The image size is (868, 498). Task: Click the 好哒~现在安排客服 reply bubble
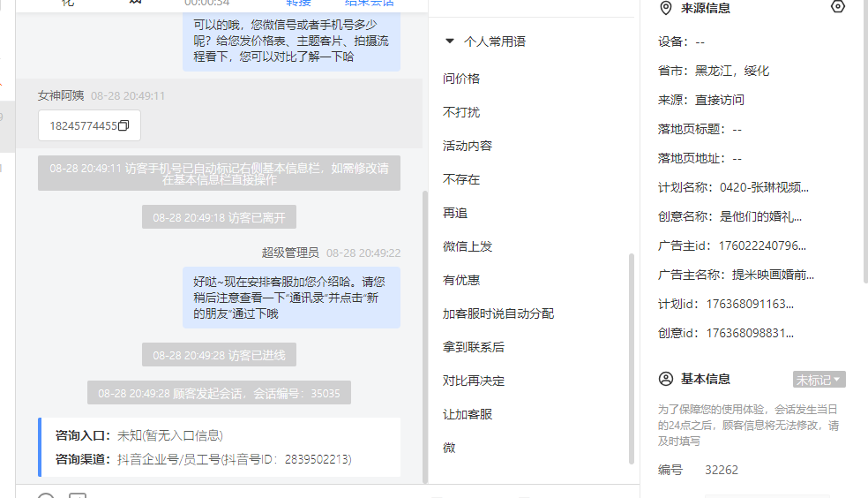[x=291, y=298]
